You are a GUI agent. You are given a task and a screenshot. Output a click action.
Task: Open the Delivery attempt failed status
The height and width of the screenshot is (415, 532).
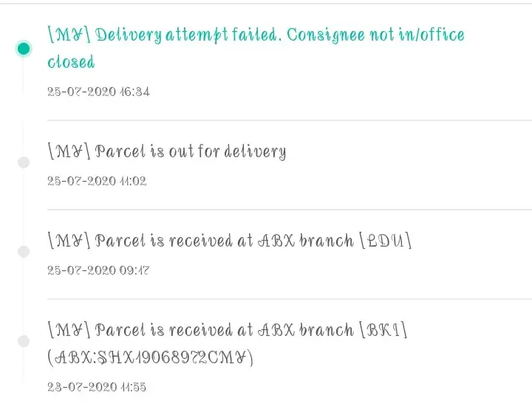[256, 35]
